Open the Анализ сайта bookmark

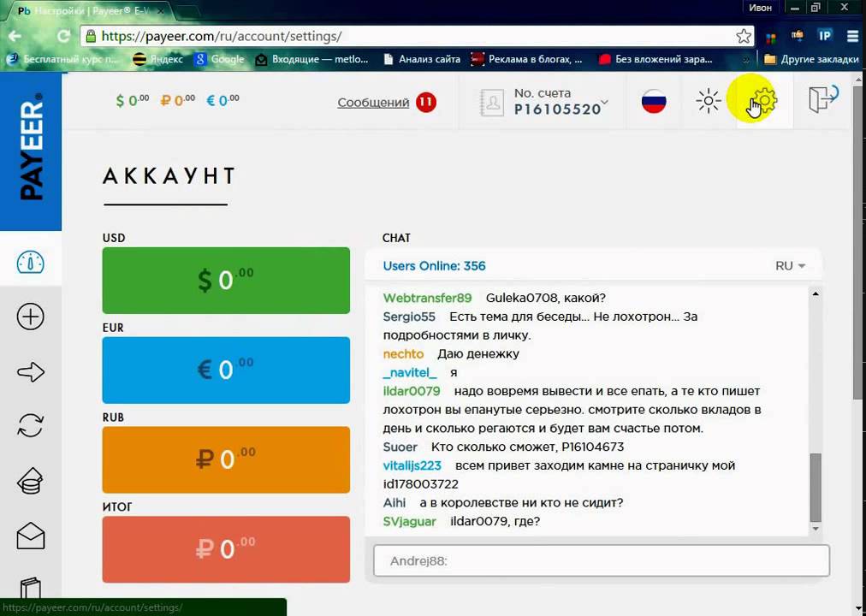click(x=422, y=59)
